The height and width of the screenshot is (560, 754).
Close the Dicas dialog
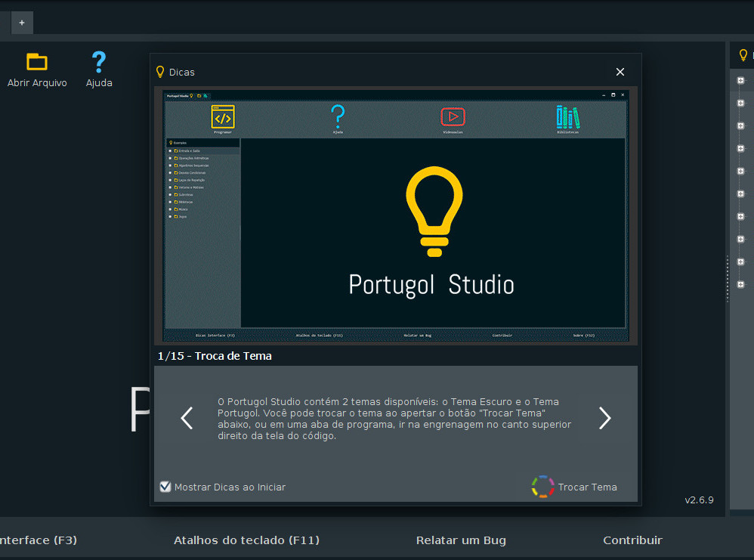620,72
